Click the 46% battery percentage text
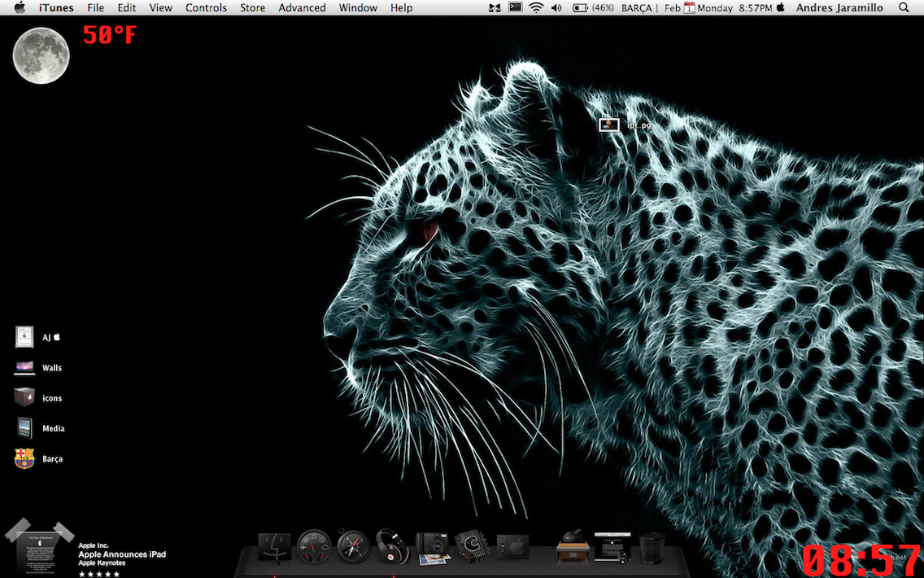Image resolution: width=924 pixels, height=578 pixels. click(602, 7)
